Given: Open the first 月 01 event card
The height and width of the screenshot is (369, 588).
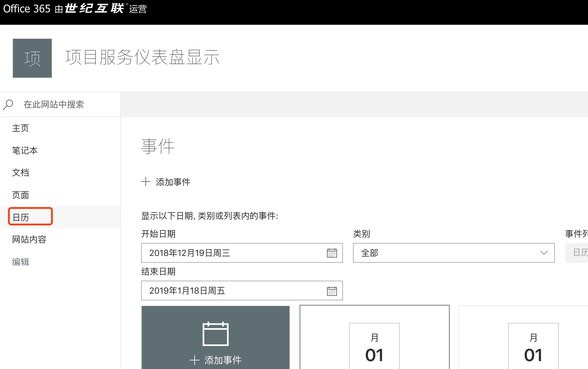Looking at the screenshot, I should pos(374,337).
